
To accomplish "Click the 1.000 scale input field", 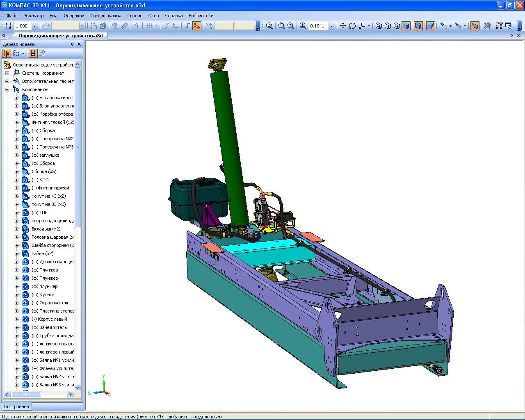I will click(x=22, y=26).
